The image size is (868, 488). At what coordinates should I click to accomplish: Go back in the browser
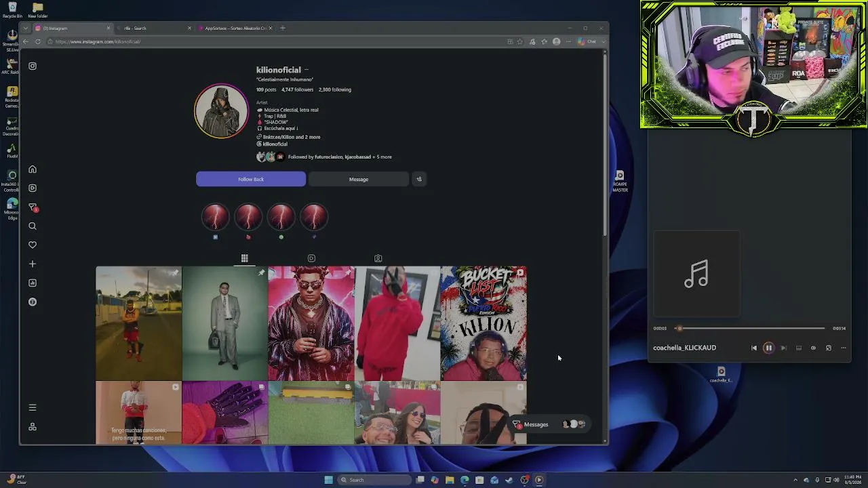click(26, 41)
